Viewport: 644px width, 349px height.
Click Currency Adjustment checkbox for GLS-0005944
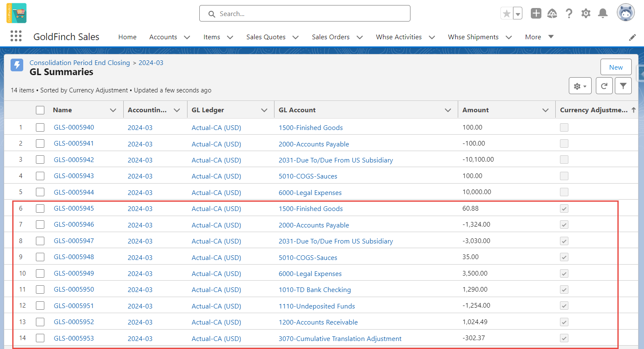coord(564,192)
